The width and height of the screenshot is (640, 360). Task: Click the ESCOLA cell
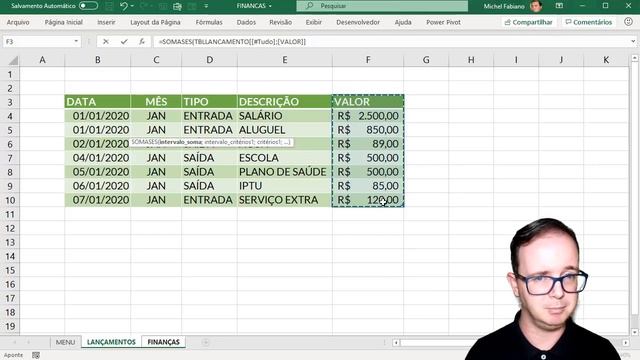pos(284,158)
